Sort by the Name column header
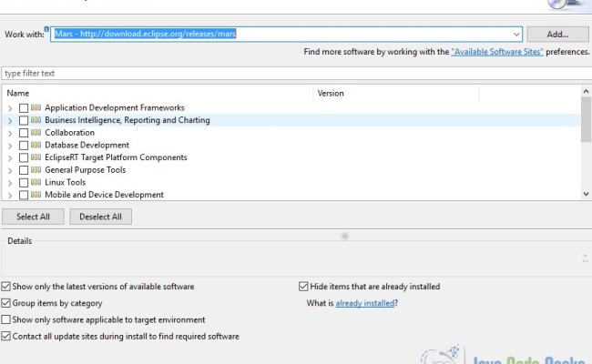 [158, 93]
